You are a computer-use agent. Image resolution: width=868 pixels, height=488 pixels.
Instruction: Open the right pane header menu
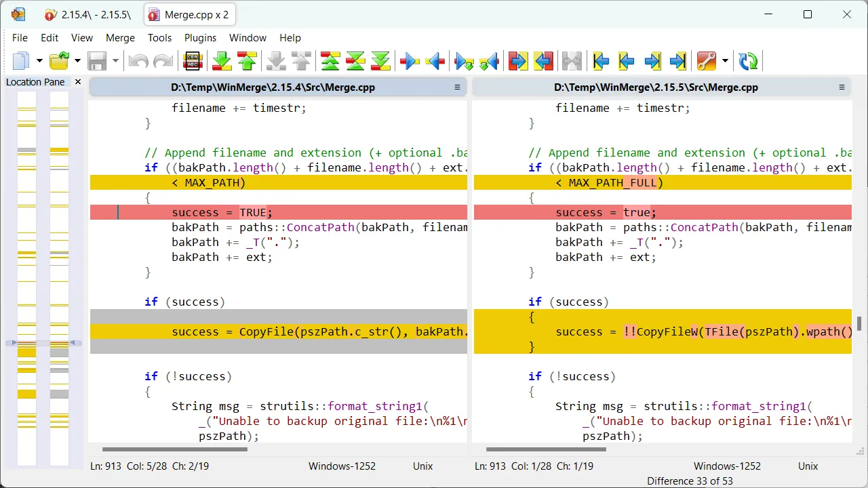pos(841,87)
